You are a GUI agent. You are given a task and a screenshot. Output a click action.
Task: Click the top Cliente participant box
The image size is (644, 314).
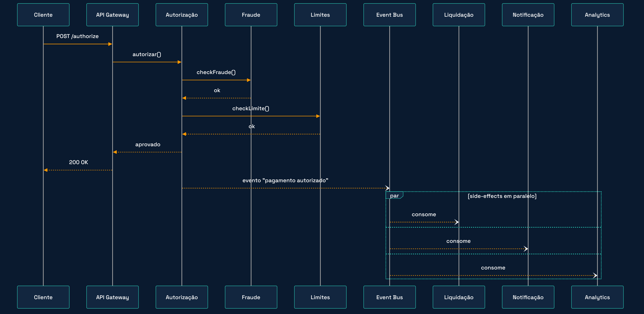point(43,15)
